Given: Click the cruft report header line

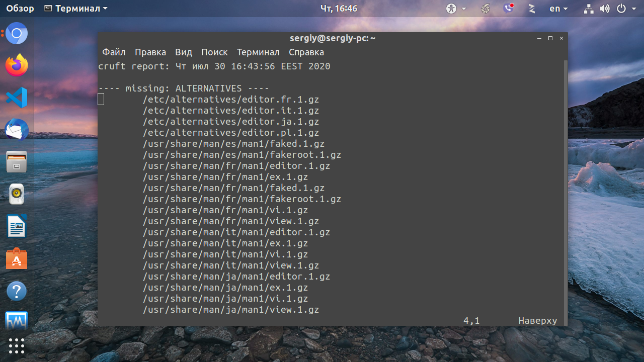Looking at the screenshot, I should click(214, 66).
